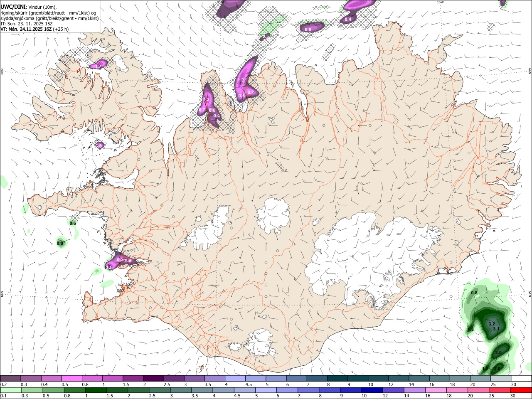Click the "2.0" value in the southeast rain cell
Viewport: 532px width, 399px height.
pos(497,369)
